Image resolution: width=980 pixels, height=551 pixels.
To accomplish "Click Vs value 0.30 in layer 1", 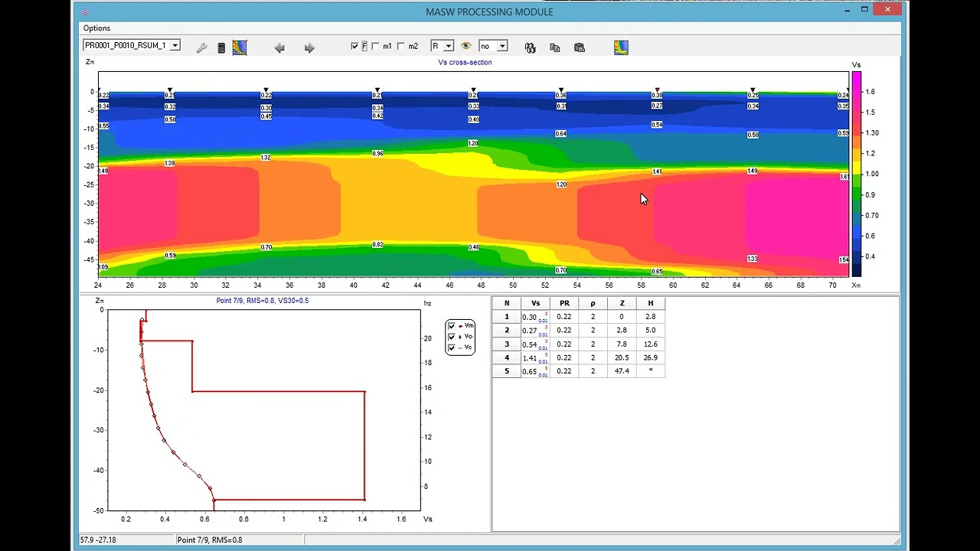I will 530,318.
